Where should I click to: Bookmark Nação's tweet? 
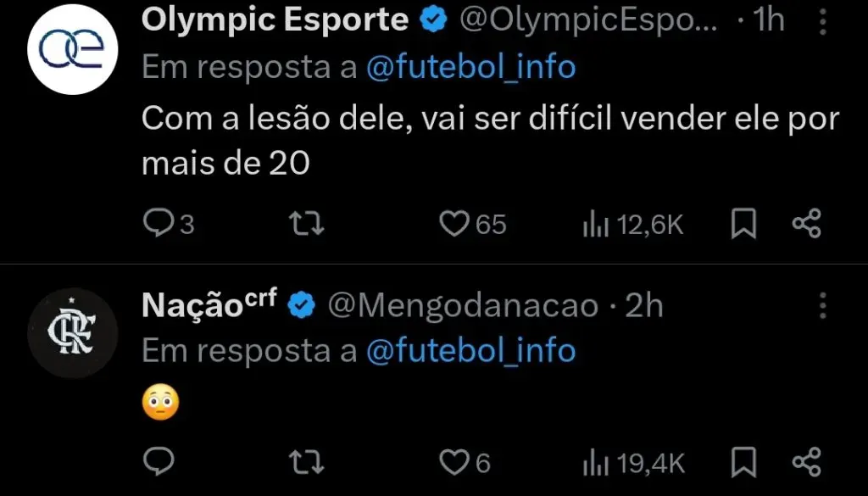tap(744, 463)
